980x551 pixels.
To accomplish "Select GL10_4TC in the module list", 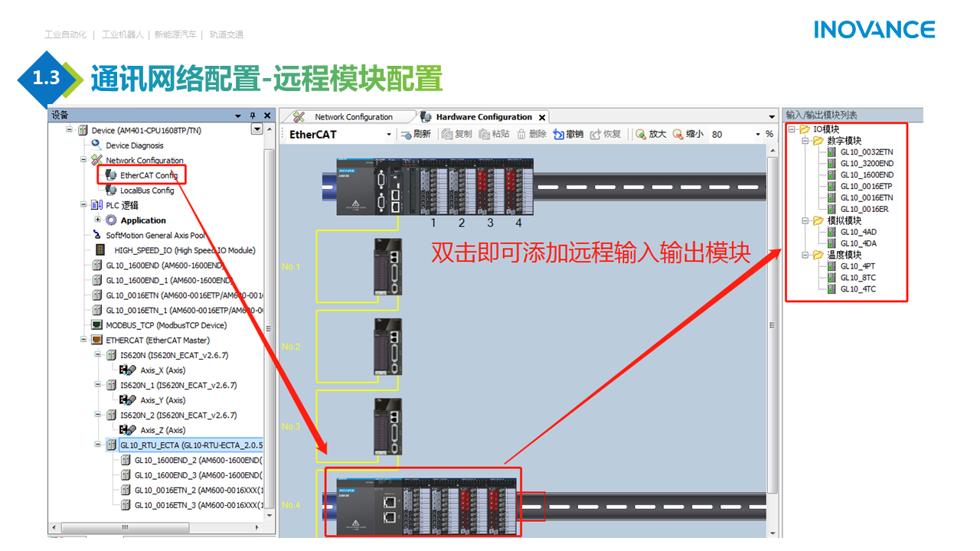I will 858,289.
